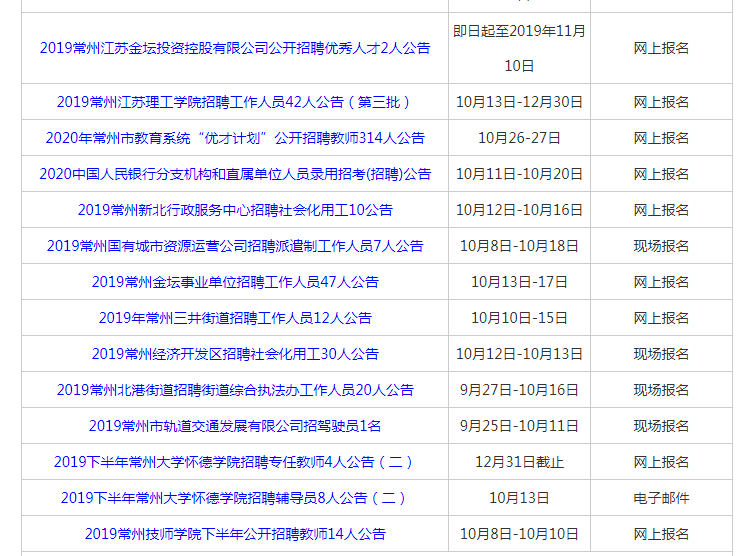Image resolution: width=745 pixels, height=556 pixels.
Task: Open 2019常州江苏金坛投资控股有限公司公开招聘优秀人才2人公告 link
Action: click(x=235, y=48)
